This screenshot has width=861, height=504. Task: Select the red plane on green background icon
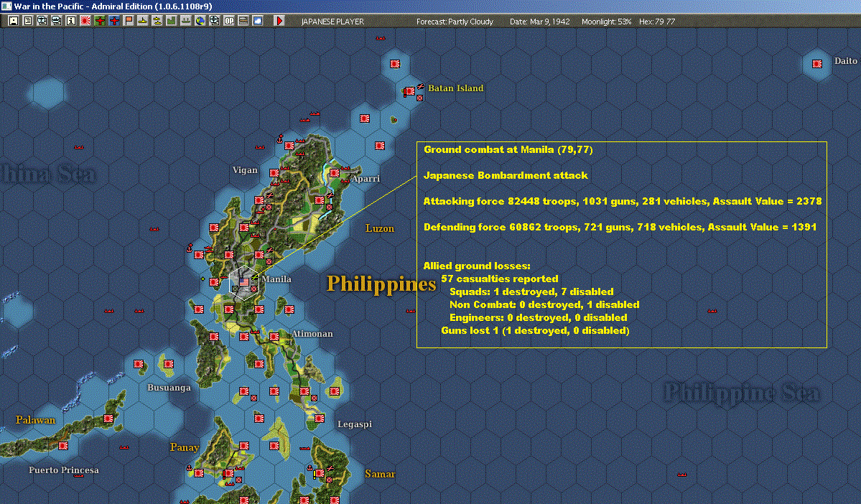click(x=99, y=21)
